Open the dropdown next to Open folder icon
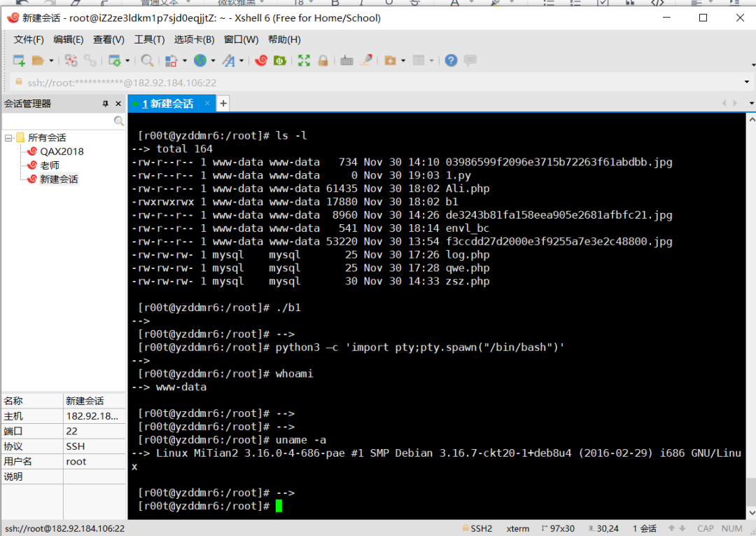Image resolution: width=756 pixels, height=536 pixels. pyautogui.click(x=51, y=60)
